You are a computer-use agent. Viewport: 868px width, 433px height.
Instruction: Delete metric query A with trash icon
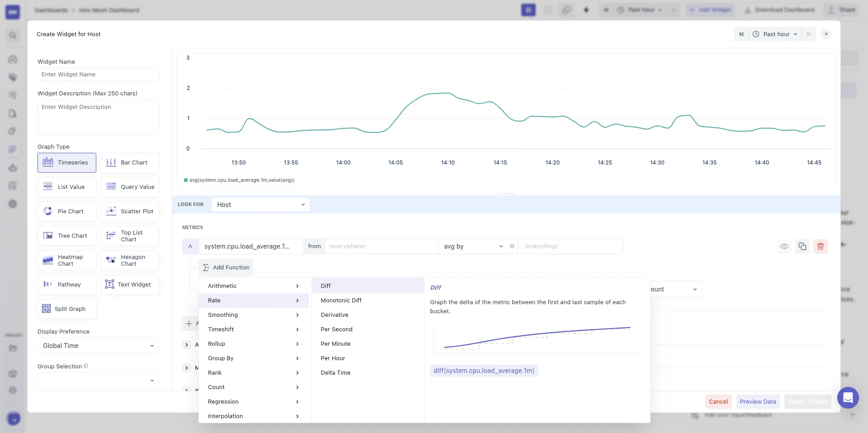821,246
